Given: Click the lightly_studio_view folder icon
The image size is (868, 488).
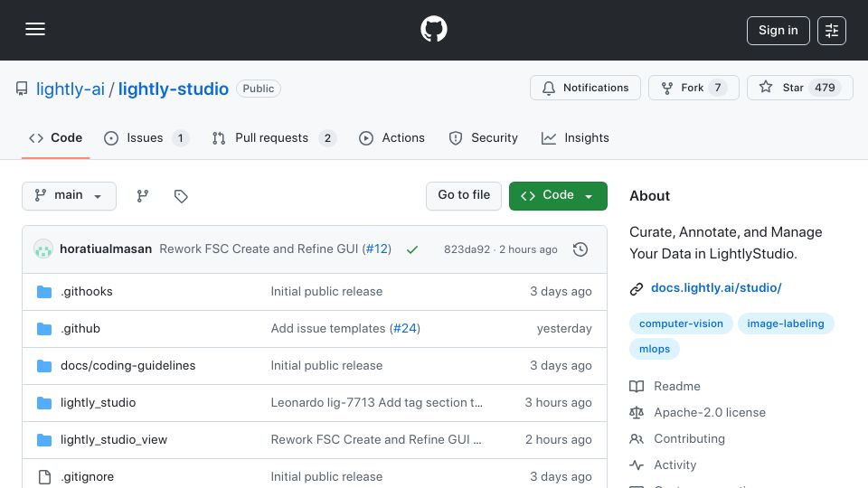Looking at the screenshot, I should [x=44, y=440].
